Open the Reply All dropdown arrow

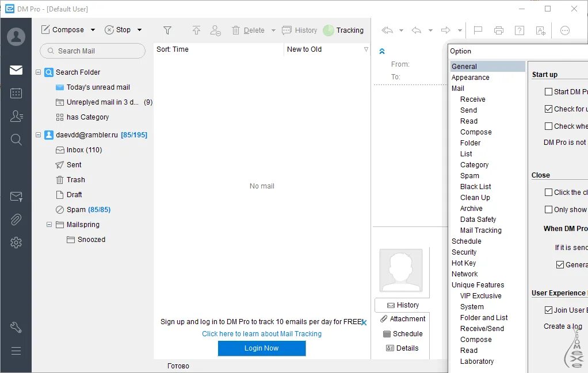[401, 30]
